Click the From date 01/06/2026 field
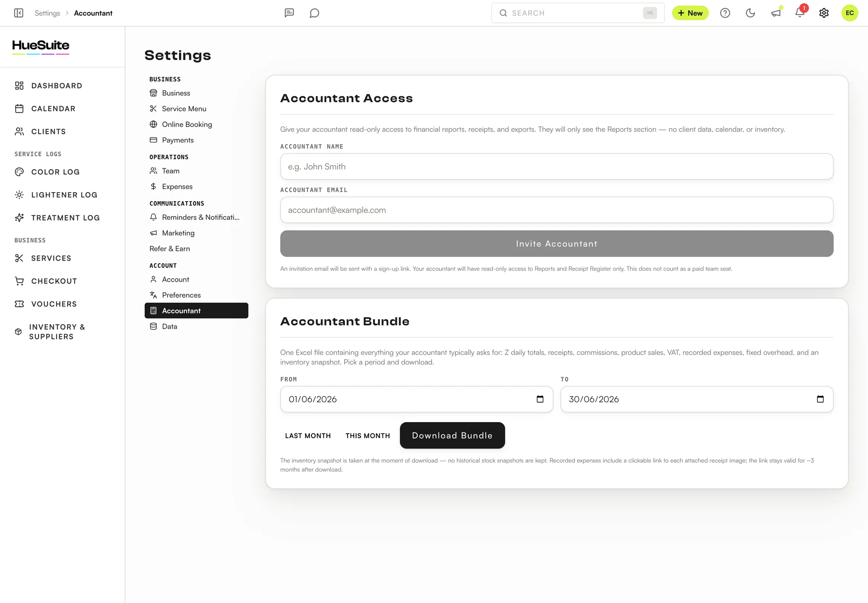The height and width of the screenshot is (603, 868). (x=416, y=399)
